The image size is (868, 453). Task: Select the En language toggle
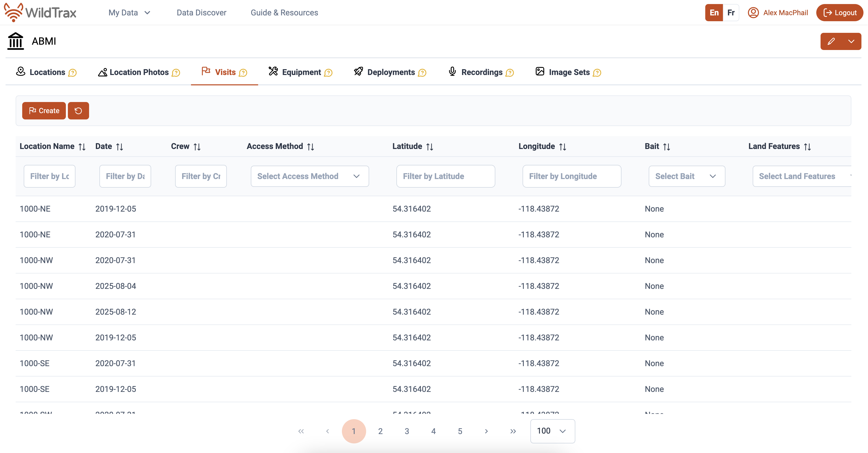714,12
